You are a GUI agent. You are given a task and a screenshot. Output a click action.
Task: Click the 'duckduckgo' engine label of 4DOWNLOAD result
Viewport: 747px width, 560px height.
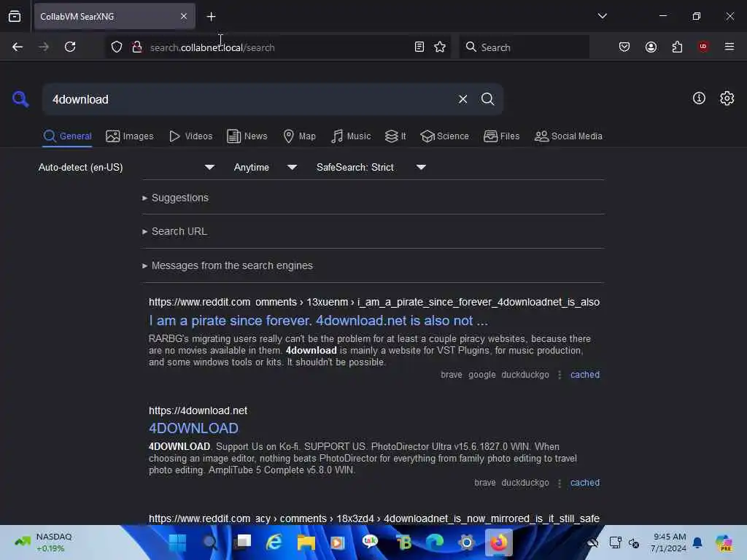(x=525, y=483)
